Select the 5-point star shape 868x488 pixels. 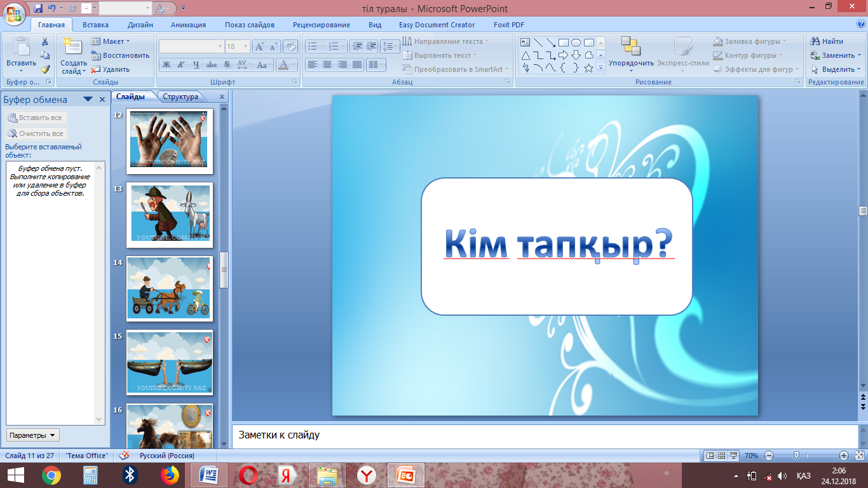tap(588, 68)
